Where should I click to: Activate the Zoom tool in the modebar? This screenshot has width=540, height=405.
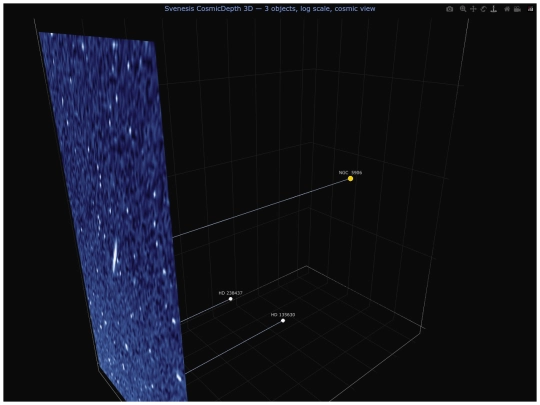pyautogui.click(x=463, y=9)
